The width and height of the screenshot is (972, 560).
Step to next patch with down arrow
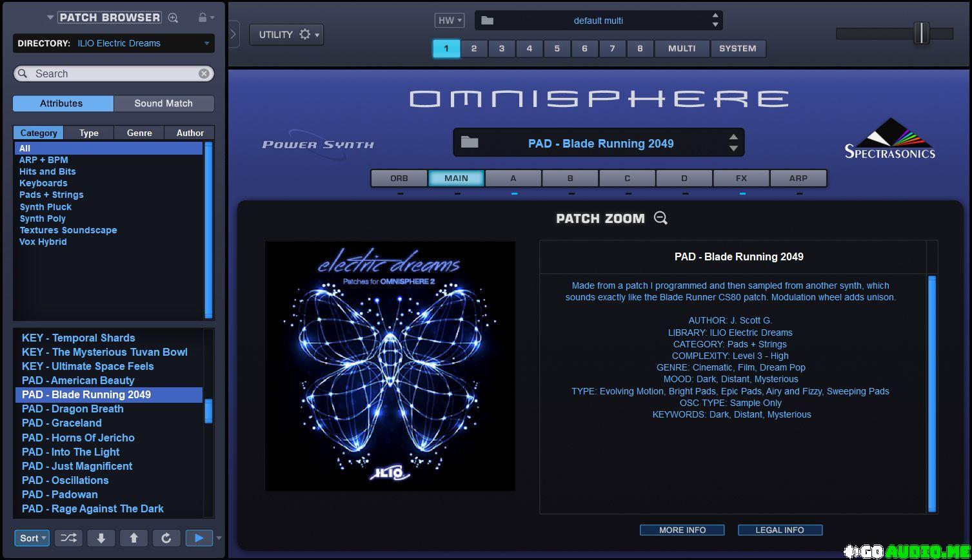(101, 538)
